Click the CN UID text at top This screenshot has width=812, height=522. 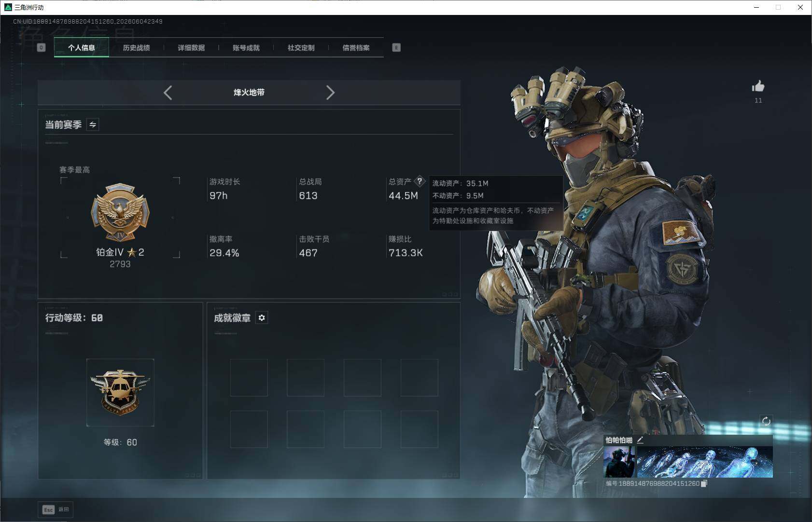click(88, 22)
